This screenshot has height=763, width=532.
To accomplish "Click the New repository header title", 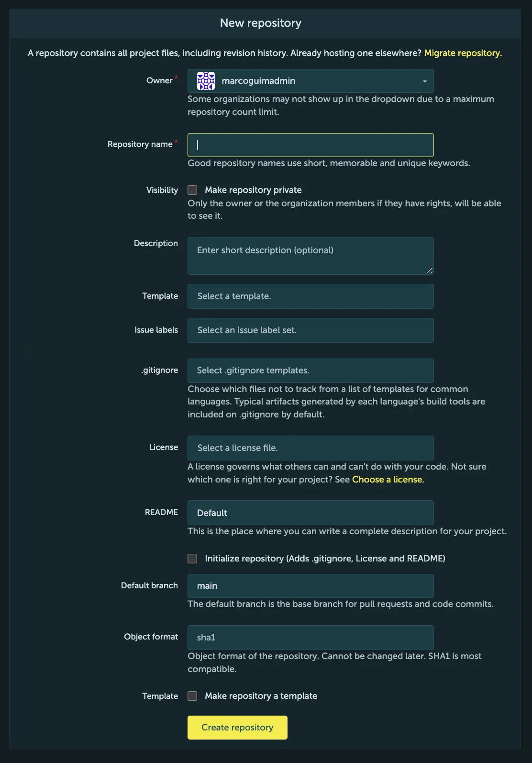I will tap(261, 23).
